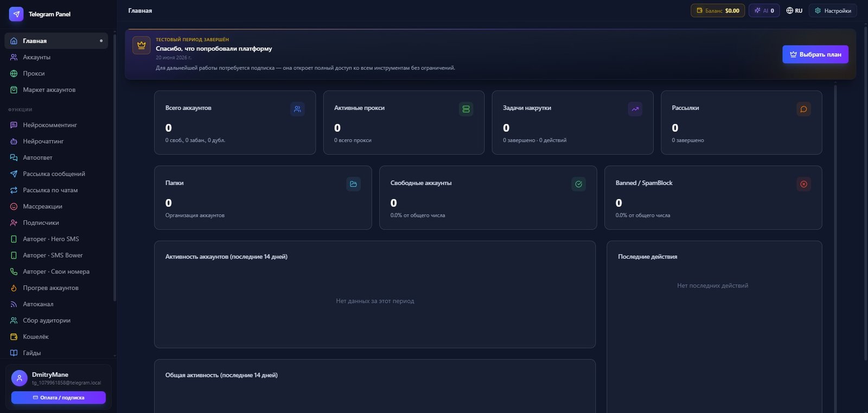Click the smiley icon beside Массреакции
868x413 pixels.
pos(14,206)
